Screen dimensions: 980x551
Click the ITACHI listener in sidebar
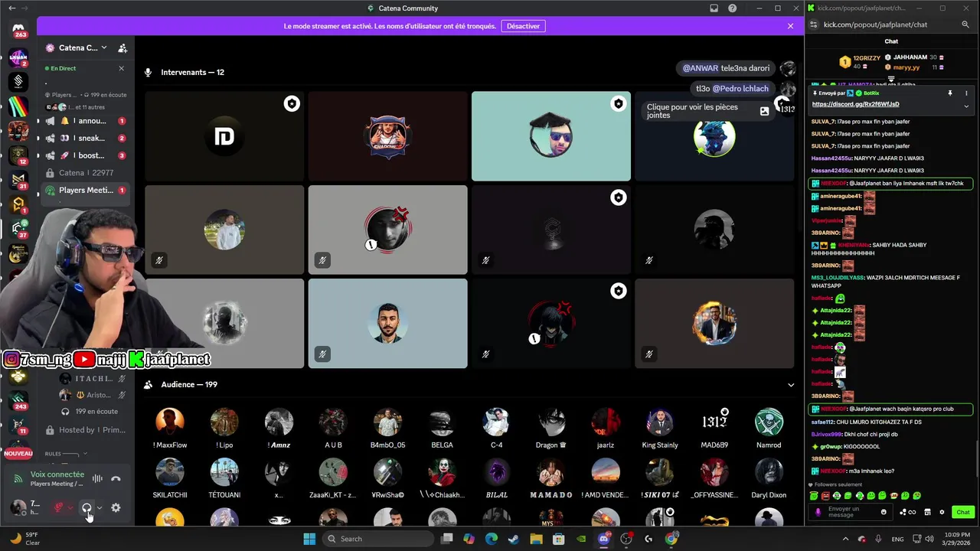pyautogui.click(x=93, y=379)
